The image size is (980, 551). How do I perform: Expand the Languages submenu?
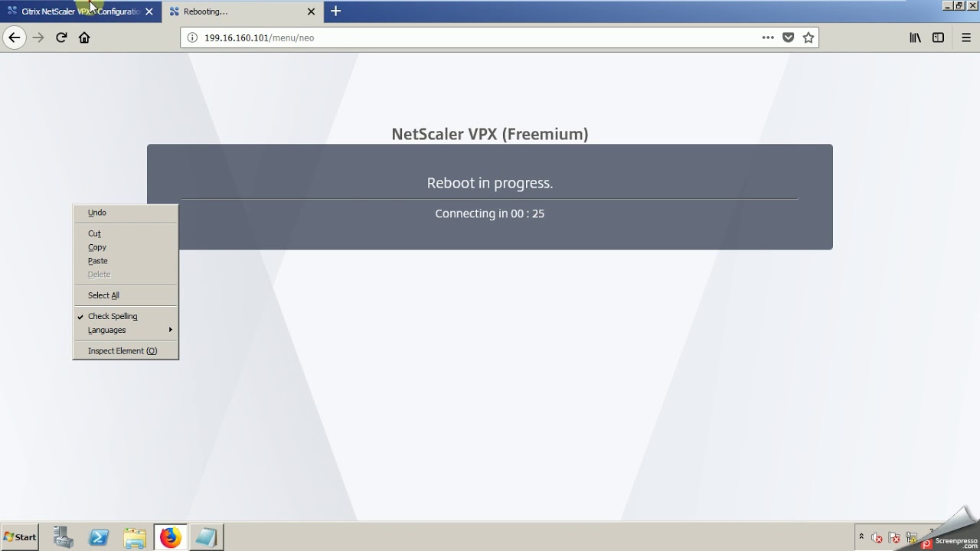(126, 330)
